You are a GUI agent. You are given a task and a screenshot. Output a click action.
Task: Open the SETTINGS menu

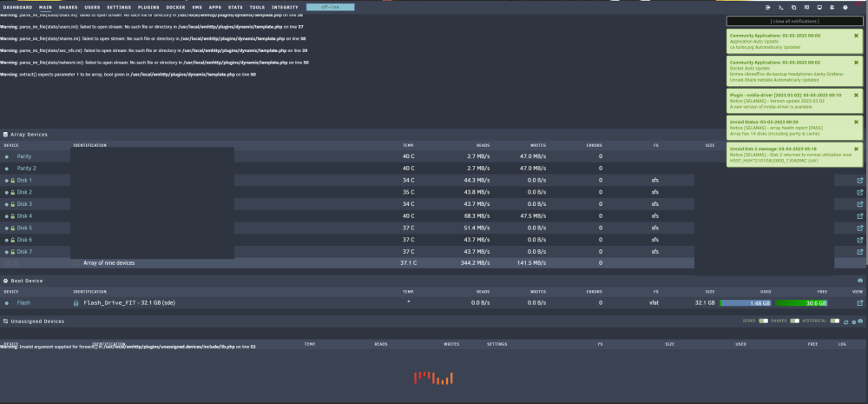[119, 7]
